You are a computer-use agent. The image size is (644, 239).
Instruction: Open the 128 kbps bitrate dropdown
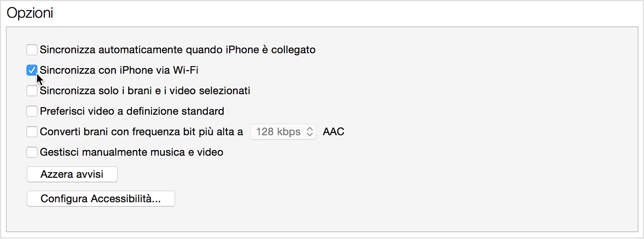tap(283, 132)
